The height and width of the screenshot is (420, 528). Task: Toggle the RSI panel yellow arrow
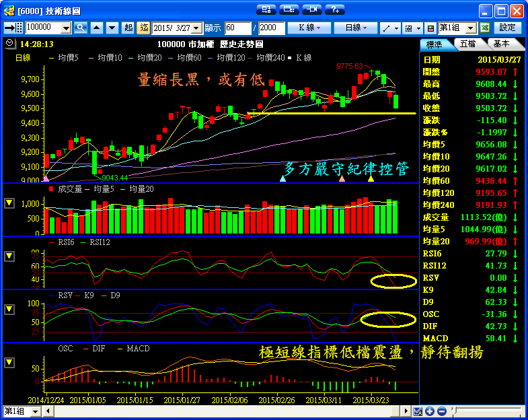pos(9,256)
